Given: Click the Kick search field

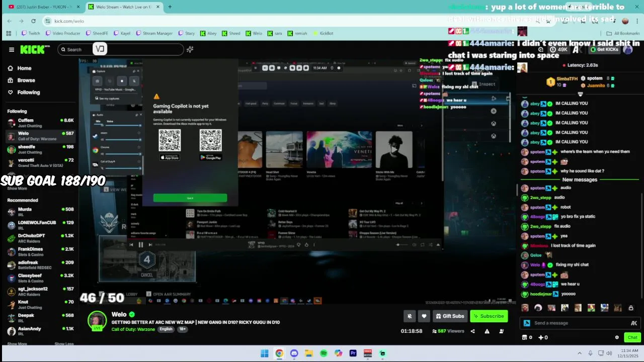Looking at the screenshot, I should (121, 49).
